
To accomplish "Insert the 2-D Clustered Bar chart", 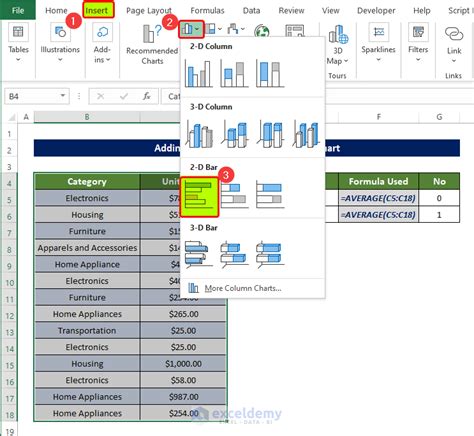I will (x=199, y=197).
